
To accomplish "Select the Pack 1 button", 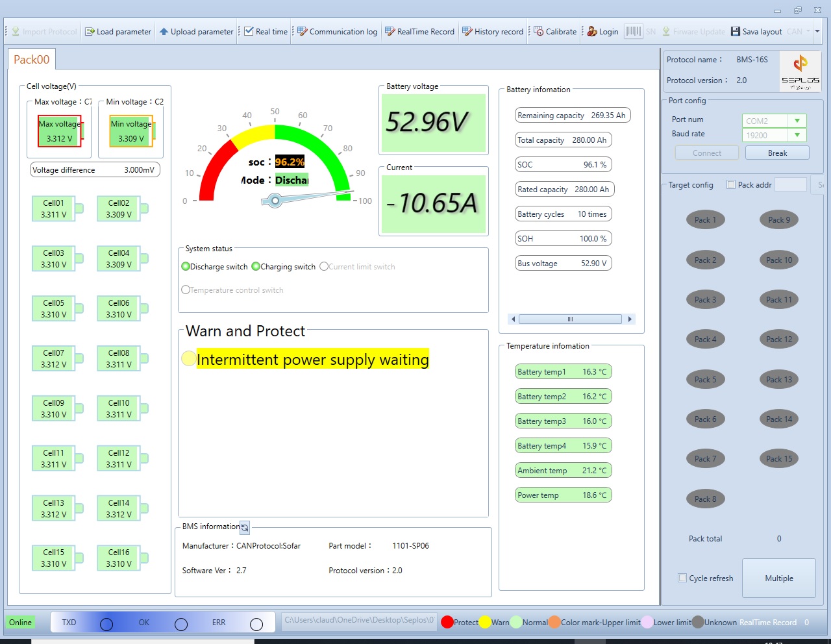I will click(x=706, y=220).
